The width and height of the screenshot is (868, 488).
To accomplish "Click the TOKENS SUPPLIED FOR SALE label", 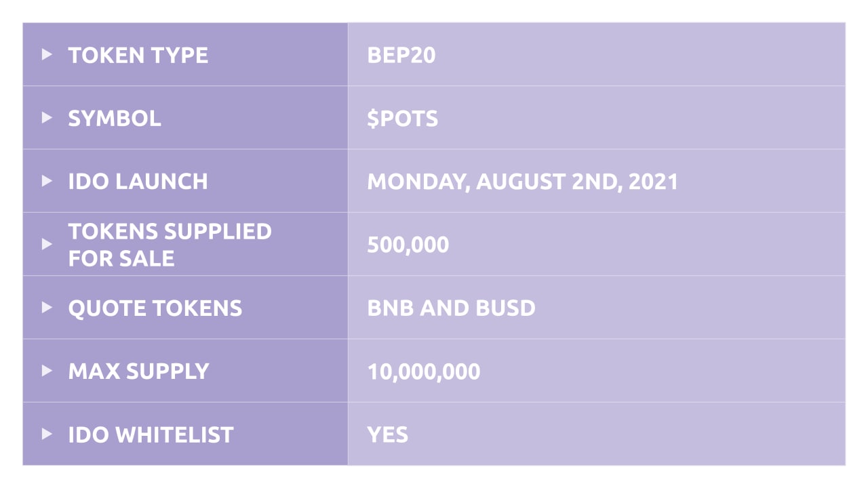I will click(170, 244).
